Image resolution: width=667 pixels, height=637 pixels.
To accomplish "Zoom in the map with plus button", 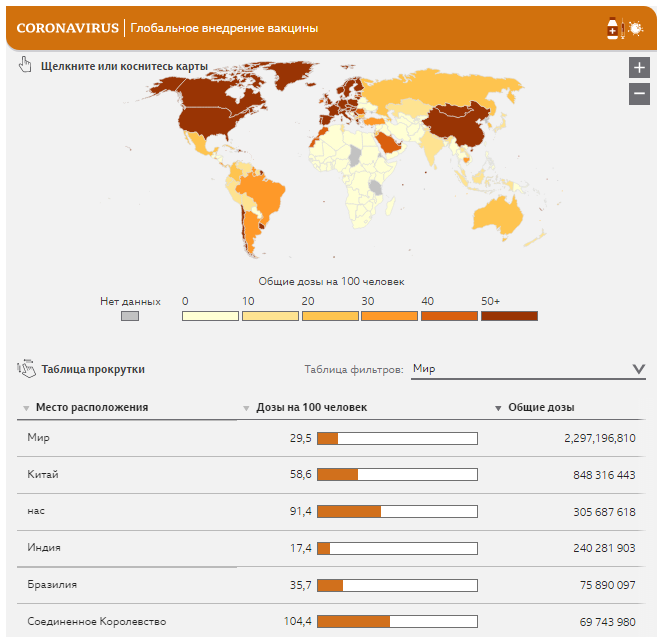I will (639, 67).
